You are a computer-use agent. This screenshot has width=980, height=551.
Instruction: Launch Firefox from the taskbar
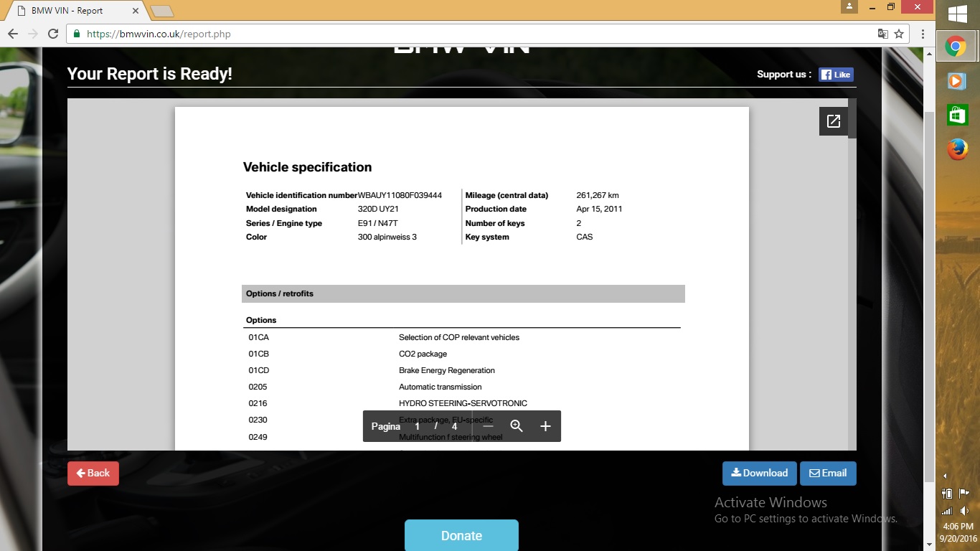(957, 149)
